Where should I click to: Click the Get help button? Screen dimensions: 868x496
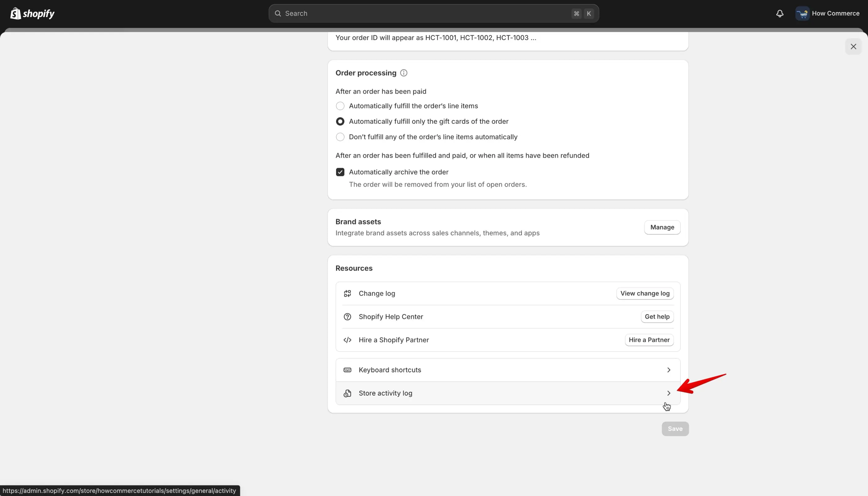[657, 317]
